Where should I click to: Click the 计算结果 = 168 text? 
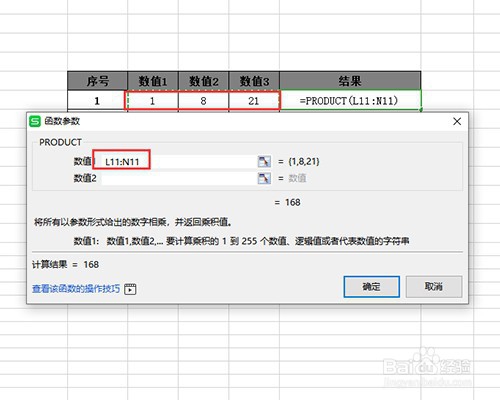click(x=65, y=265)
